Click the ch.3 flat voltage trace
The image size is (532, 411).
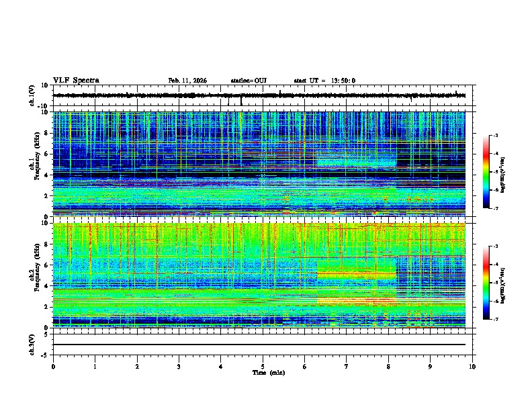pyautogui.click(x=259, y=345)
